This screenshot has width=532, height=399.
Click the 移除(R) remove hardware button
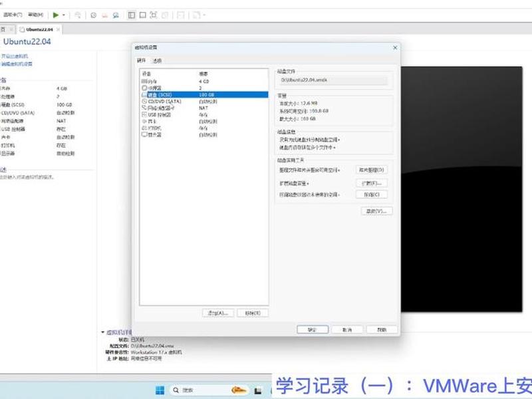click(253, 313)
